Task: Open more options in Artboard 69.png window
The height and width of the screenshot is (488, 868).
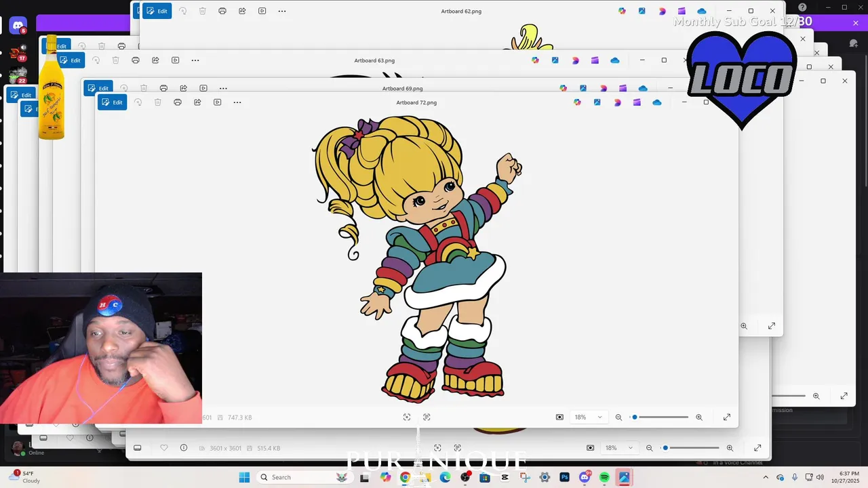Action: click(x=223, y=88)
